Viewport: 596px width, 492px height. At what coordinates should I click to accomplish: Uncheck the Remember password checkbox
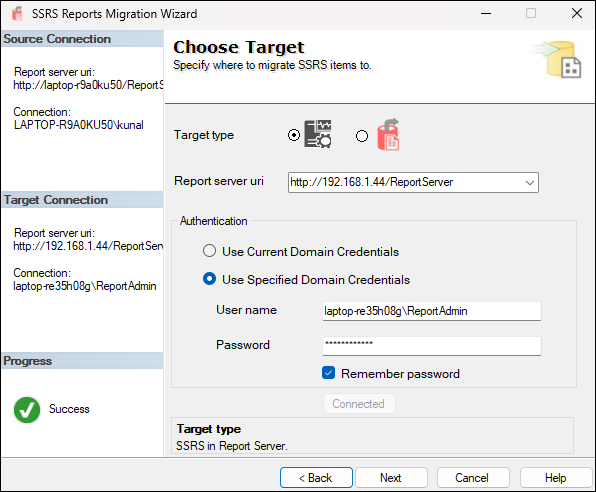pos(328,373)
